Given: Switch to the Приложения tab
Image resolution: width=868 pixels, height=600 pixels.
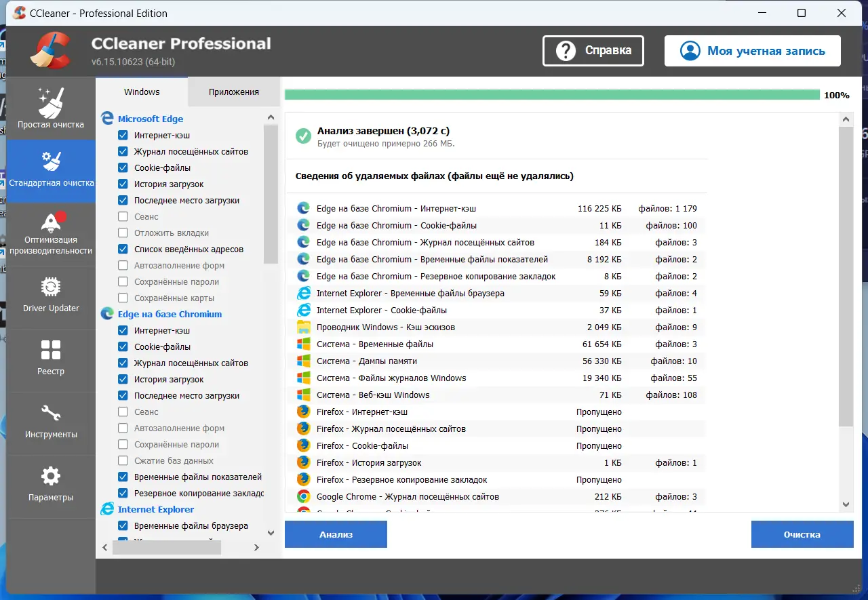Looking at the screenshot, I should 234,92.
